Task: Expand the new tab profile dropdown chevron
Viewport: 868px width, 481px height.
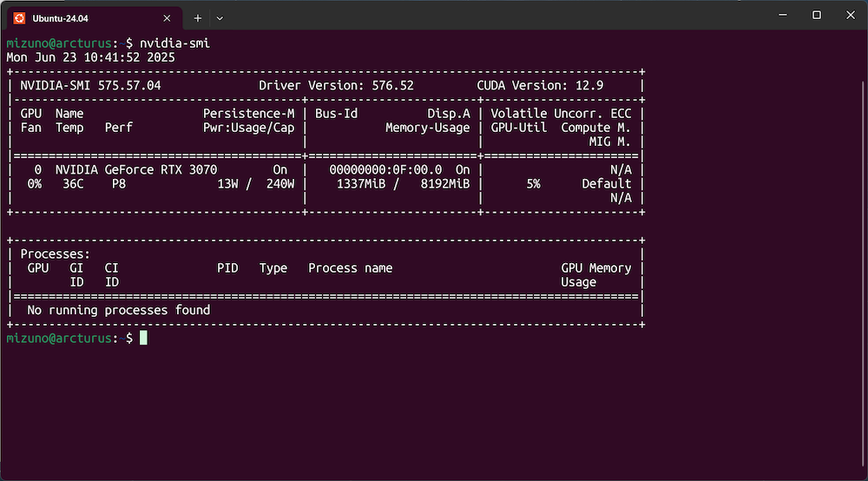Action: click(x=220, y=17)
